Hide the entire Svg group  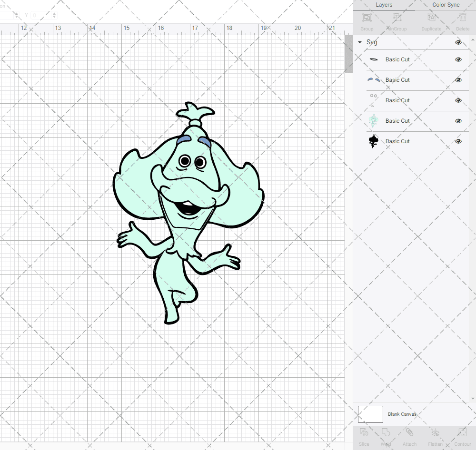point(458,42)
